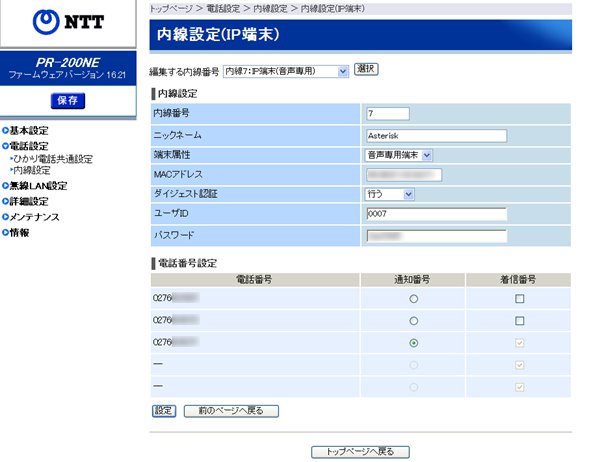Select 通知番号 radio for second phone number
Screen dimensions: 605x462
tap(413, 321)
